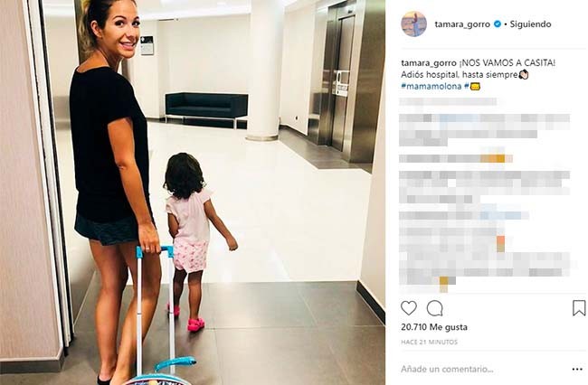Toggle the Siguiendo follow status
The width and height of the screenshot is (588, 385).
coord(531,24)
